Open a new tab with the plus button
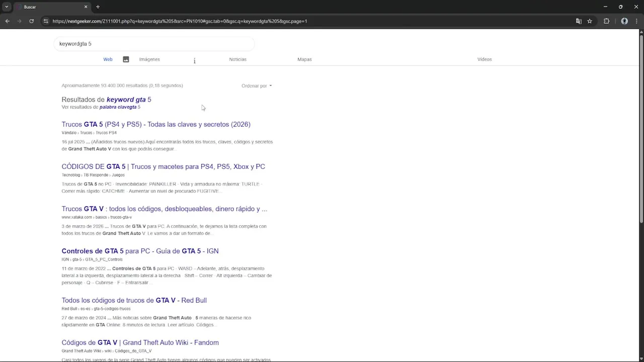 coord(98,7)
